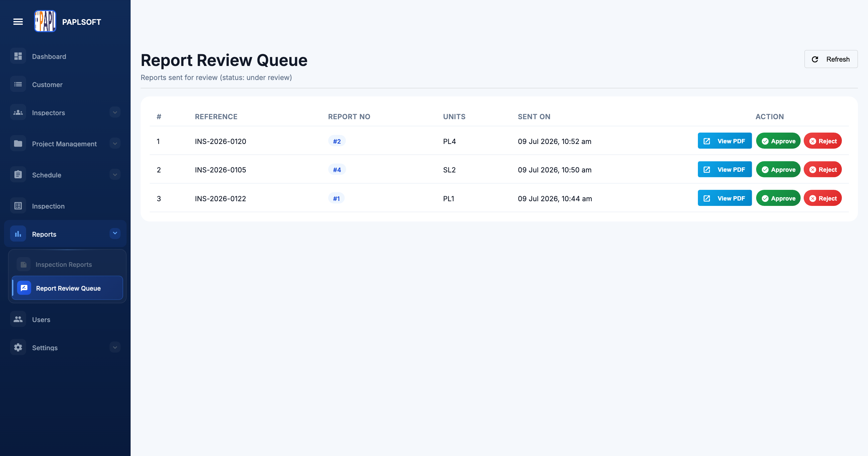Expand the Inspectors submenu chevron
868x456 pixels.
pos(115,112)
